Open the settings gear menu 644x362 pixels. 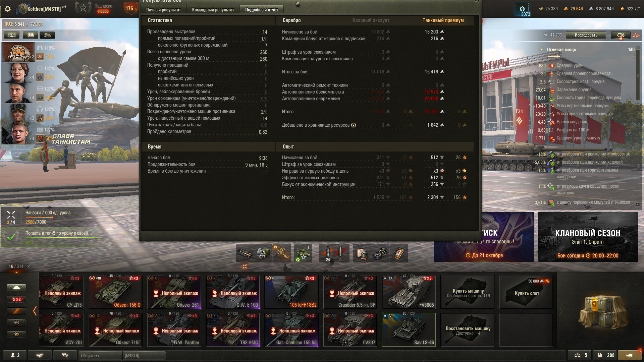tap(8, 9)
